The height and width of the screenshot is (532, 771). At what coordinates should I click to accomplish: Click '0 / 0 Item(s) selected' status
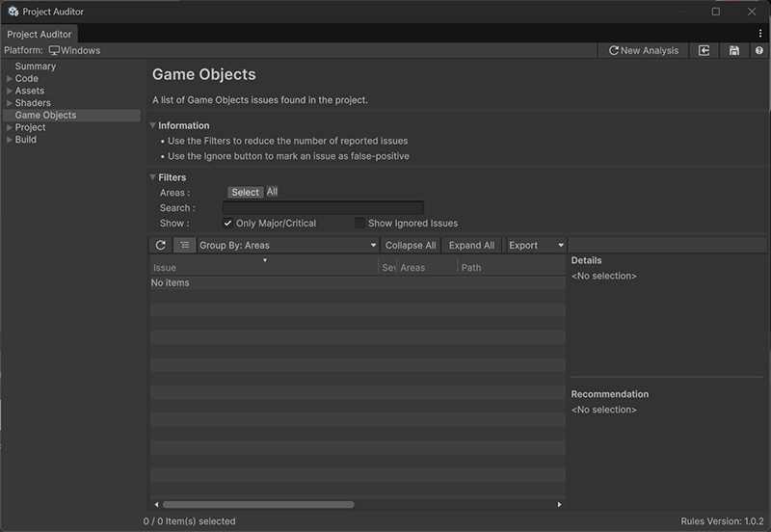click(x=189, y=521)
